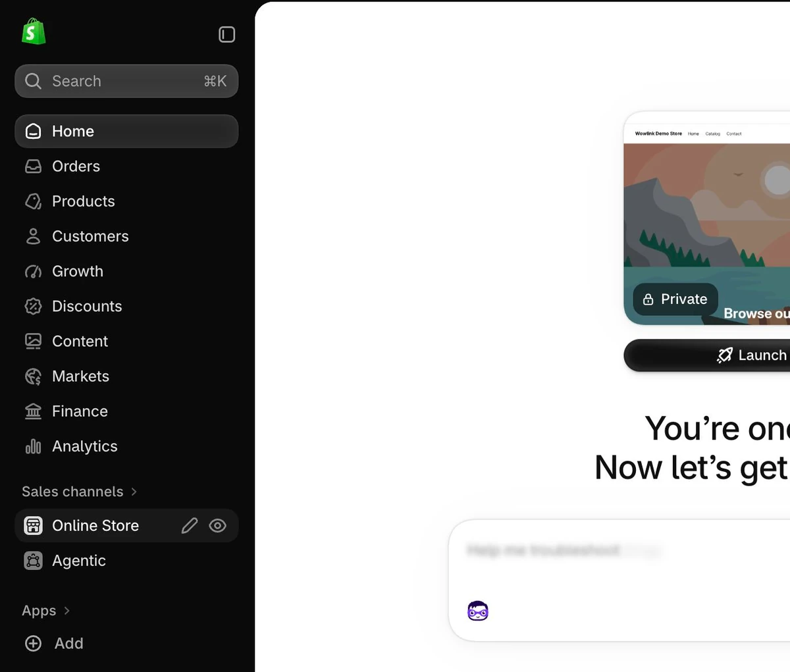Click the lock icon in Private badge

click(648, 299)
